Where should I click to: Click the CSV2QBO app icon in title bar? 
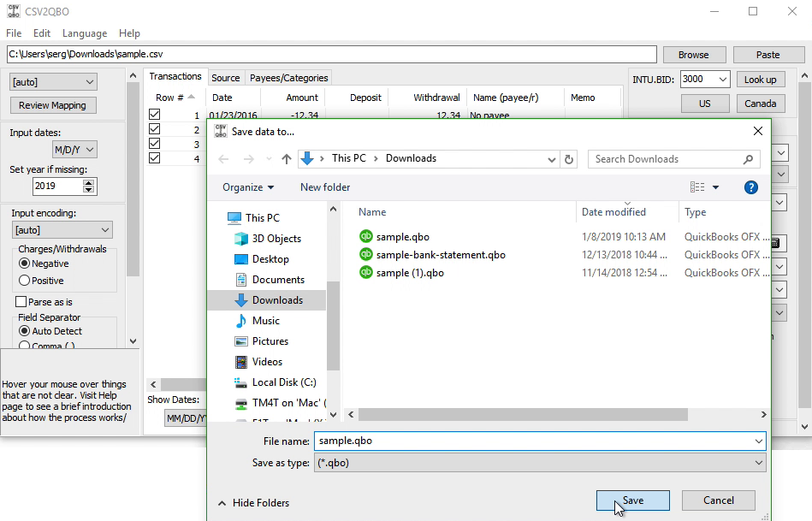(x=14, y=11)
